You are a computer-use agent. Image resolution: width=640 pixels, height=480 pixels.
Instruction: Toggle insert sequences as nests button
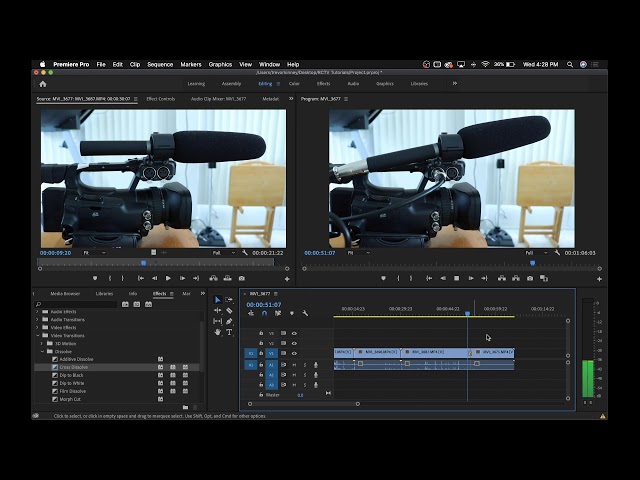tap(251, 313)
